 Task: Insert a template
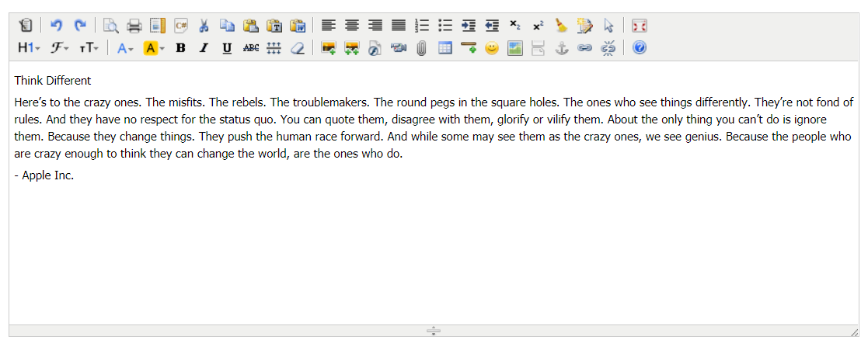158,26
